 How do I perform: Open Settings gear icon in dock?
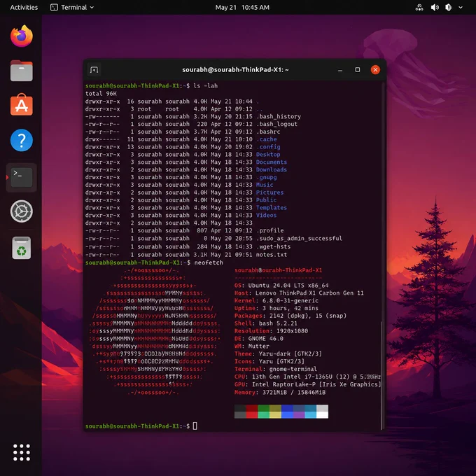coord(21,211)
